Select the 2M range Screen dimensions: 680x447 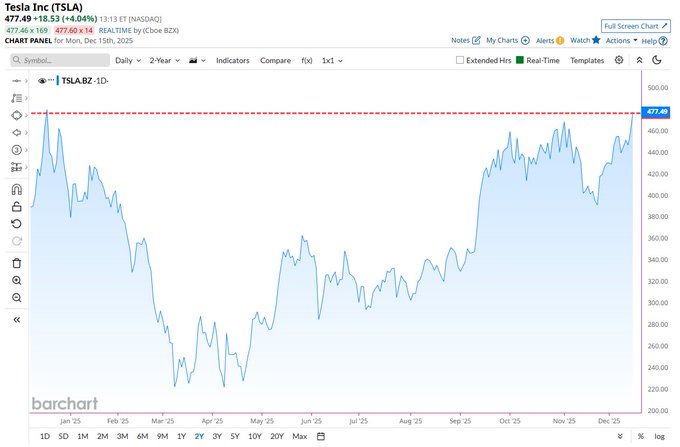click(102, 436)
